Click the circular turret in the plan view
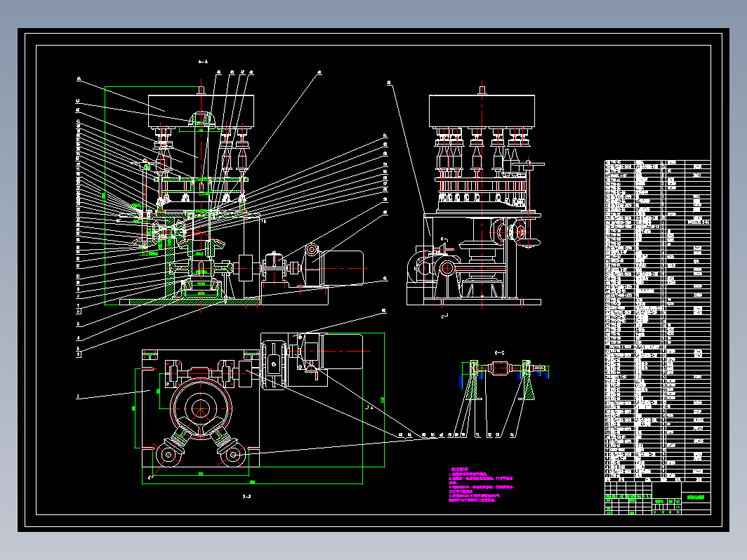This screenshot has width=747, height=560. click(x=201, y=408)
